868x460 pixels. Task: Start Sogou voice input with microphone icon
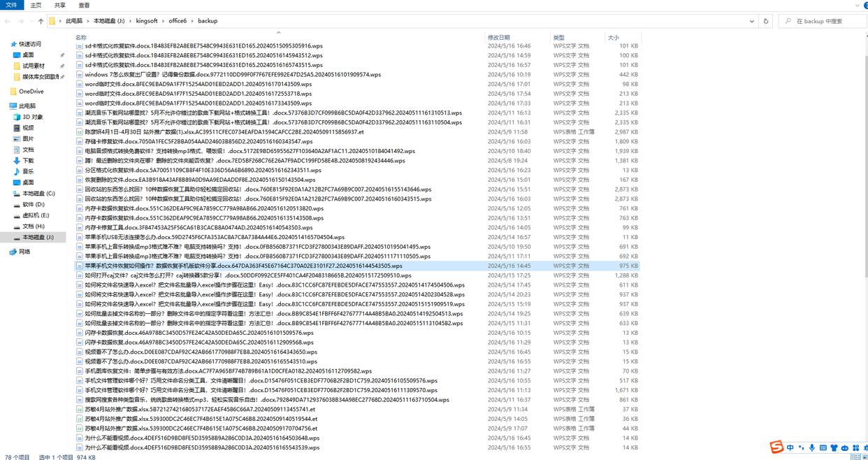pyautogui.click(x=811, y=448)
